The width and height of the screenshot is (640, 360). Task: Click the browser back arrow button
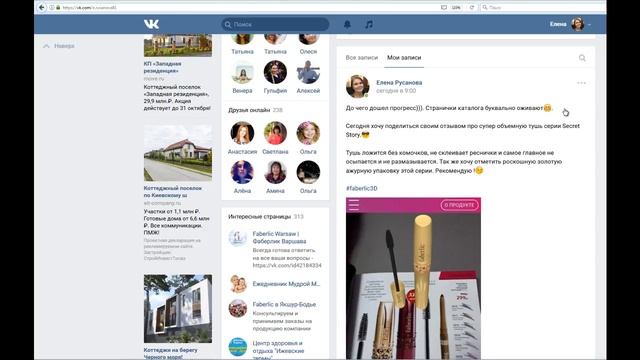click(42, 7)
